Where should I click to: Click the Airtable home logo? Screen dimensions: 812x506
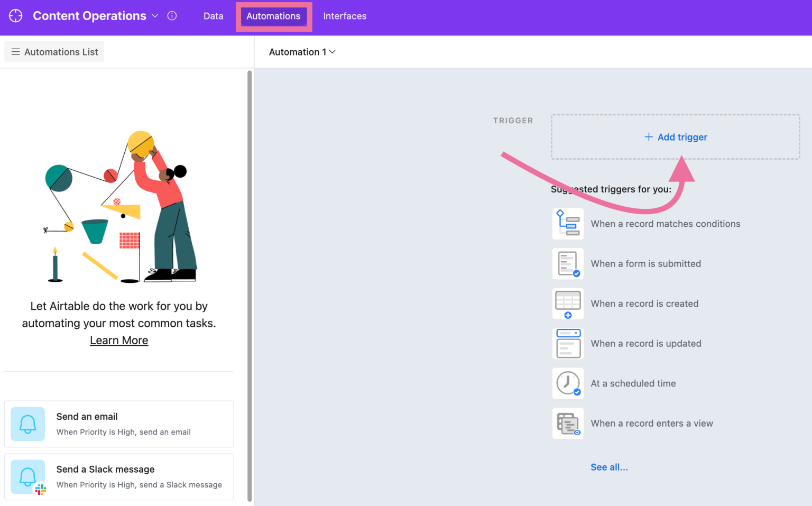(x=15, y=15)
